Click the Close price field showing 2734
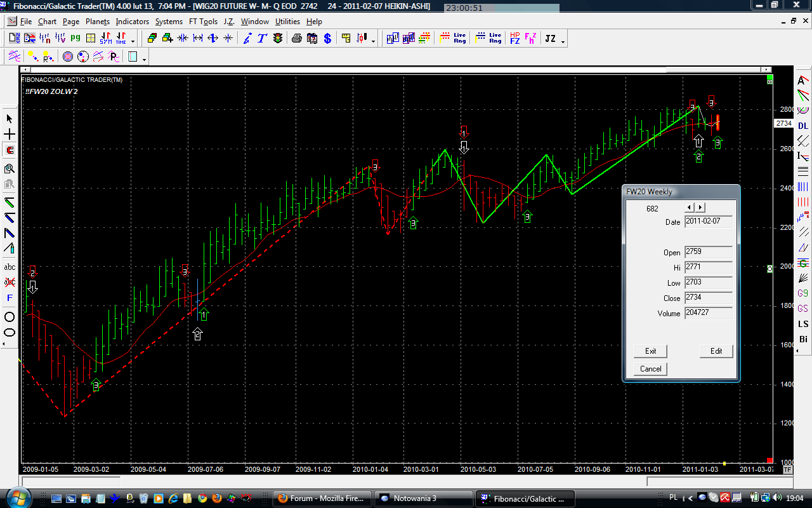The image size is (812, 508). (x=708, y=298)
